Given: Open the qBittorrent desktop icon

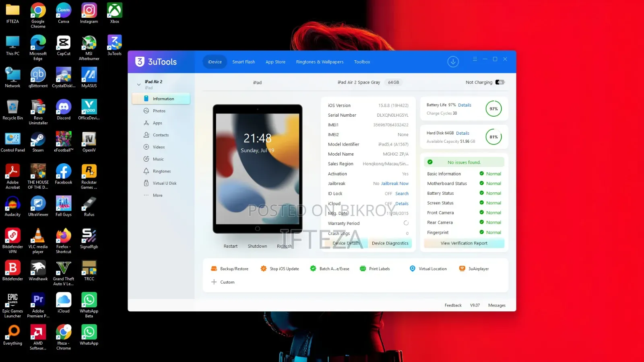Looking at the screenshot, I should [38, 78].
